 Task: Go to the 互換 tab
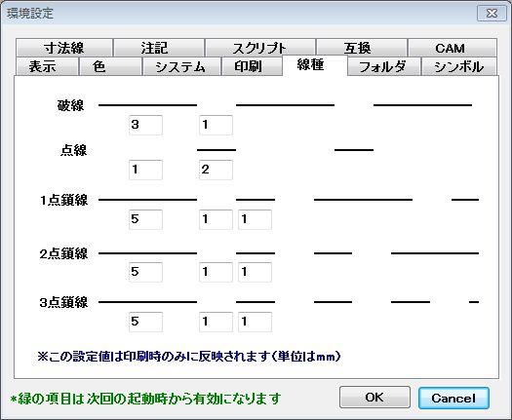click(x=362, y=48)
